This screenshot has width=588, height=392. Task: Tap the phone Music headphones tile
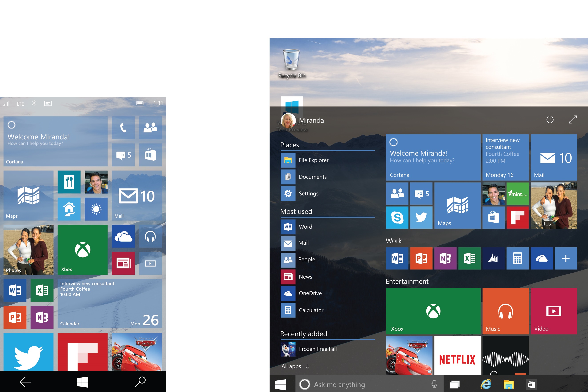(150, 236)
